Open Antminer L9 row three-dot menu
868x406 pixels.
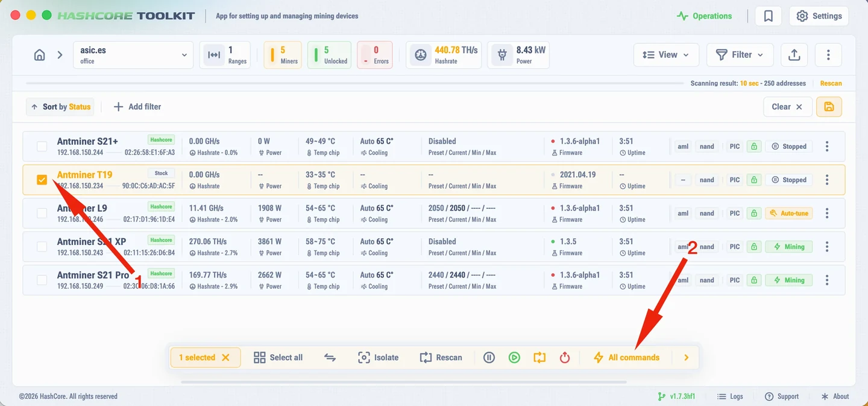click(827, 213)
